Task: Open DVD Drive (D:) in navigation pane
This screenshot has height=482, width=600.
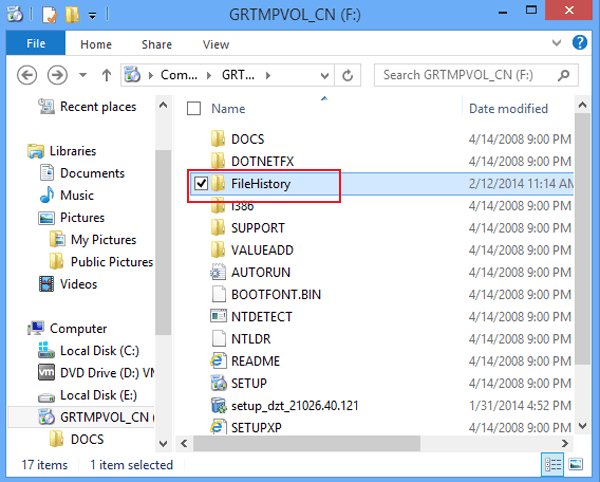Action: point(107,373)
